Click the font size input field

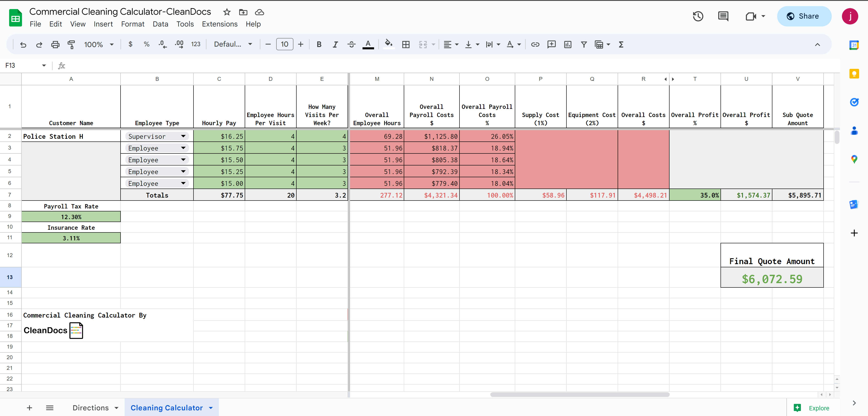284,44
